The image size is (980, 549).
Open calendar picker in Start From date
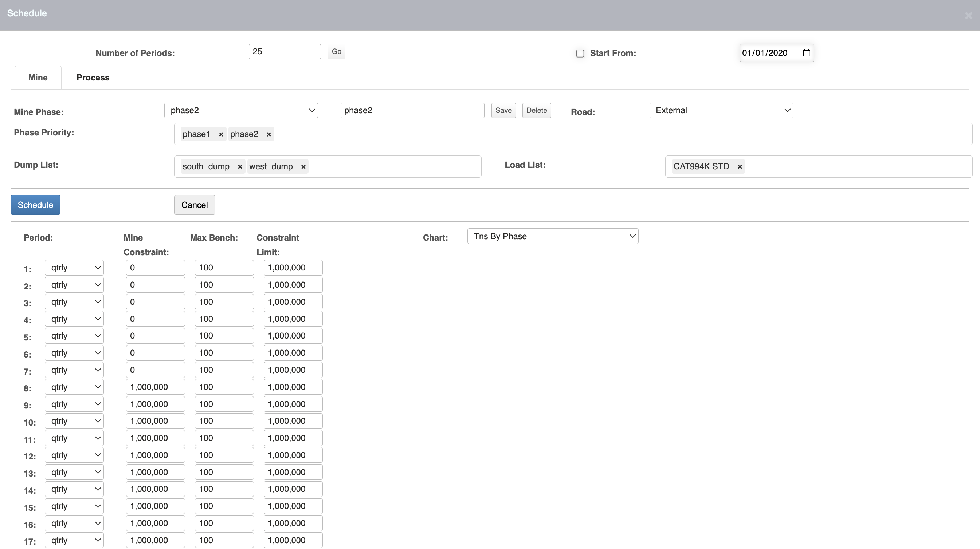tap(806, 53)
